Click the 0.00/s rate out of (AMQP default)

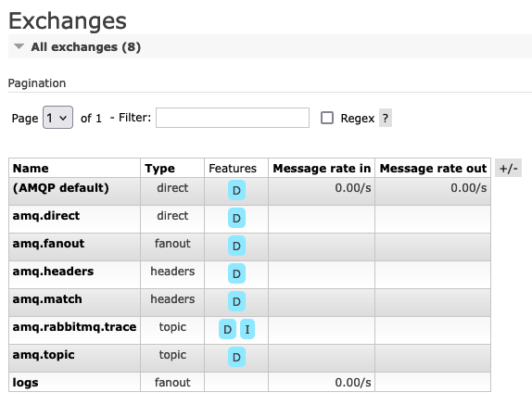click(x=469, y=188)
